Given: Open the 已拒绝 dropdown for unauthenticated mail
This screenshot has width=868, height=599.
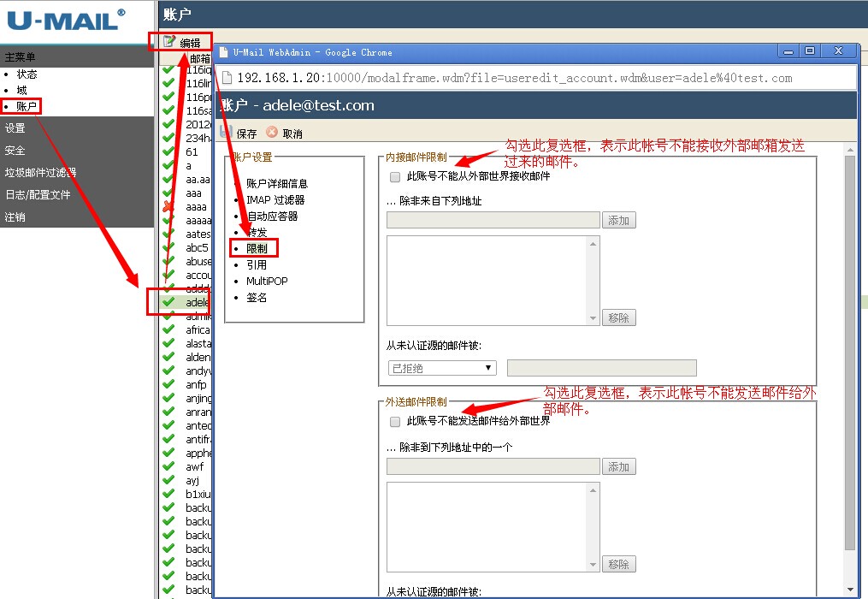Looking at the screenshot, I should (442, 368).
